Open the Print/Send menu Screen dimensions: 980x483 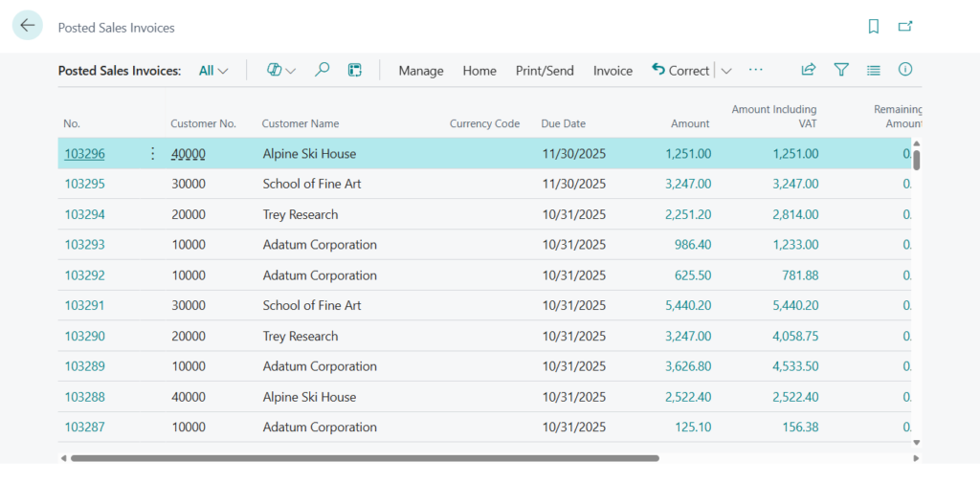(545, 71)
